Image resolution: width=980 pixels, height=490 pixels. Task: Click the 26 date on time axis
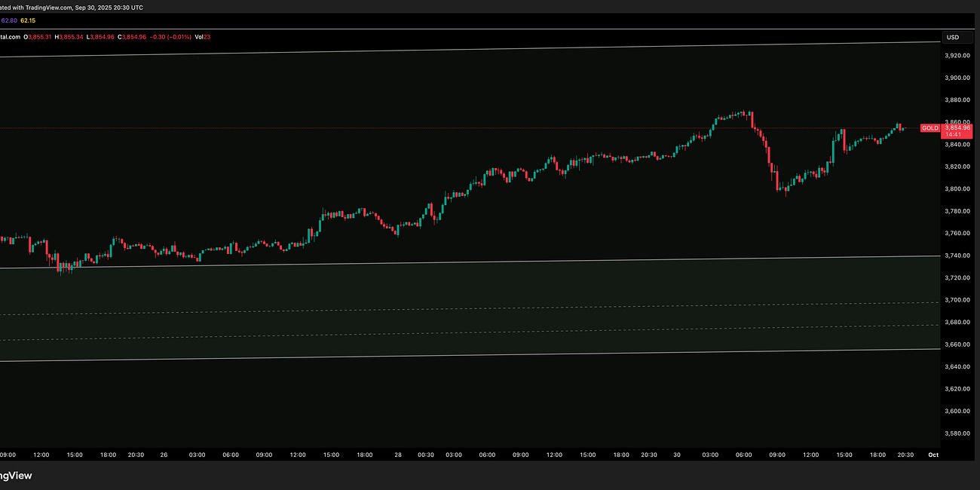(163, 455)
